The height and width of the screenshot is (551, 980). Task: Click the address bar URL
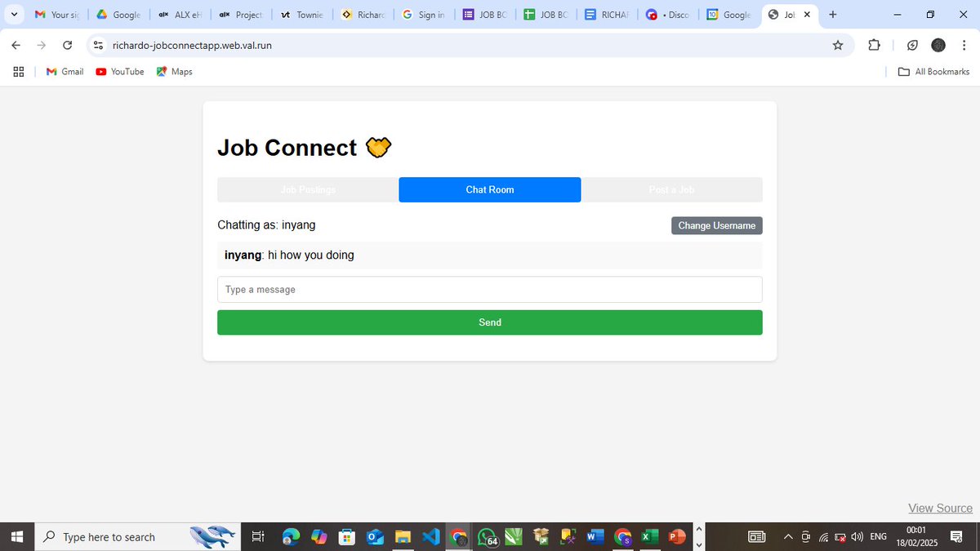tap(192, 46)
